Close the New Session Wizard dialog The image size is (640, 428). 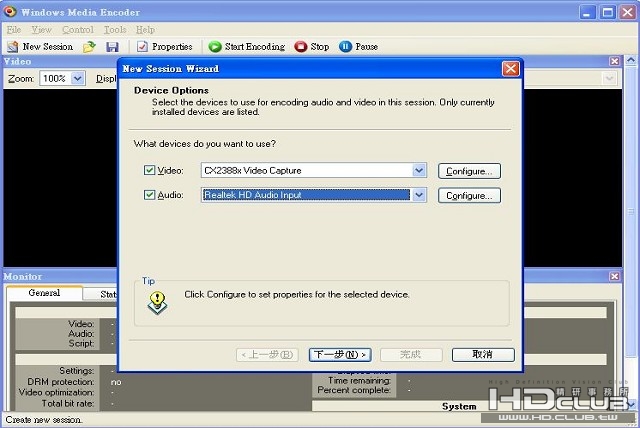(x=511, y=69)
